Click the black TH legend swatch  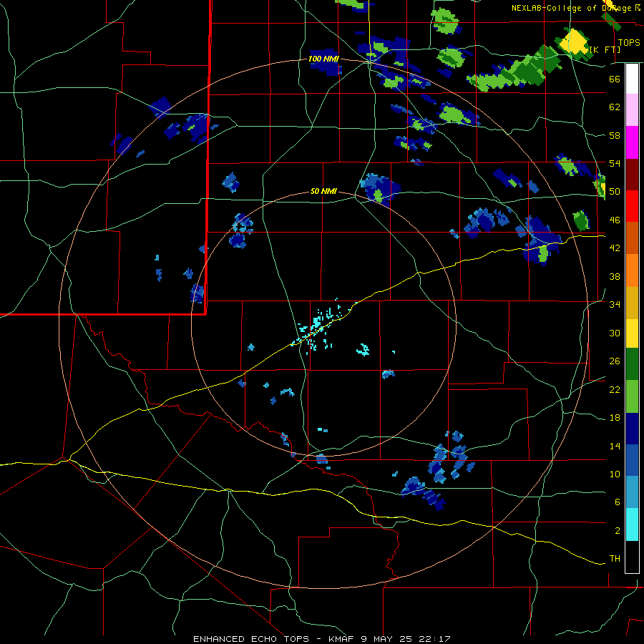tap(632, 557)
